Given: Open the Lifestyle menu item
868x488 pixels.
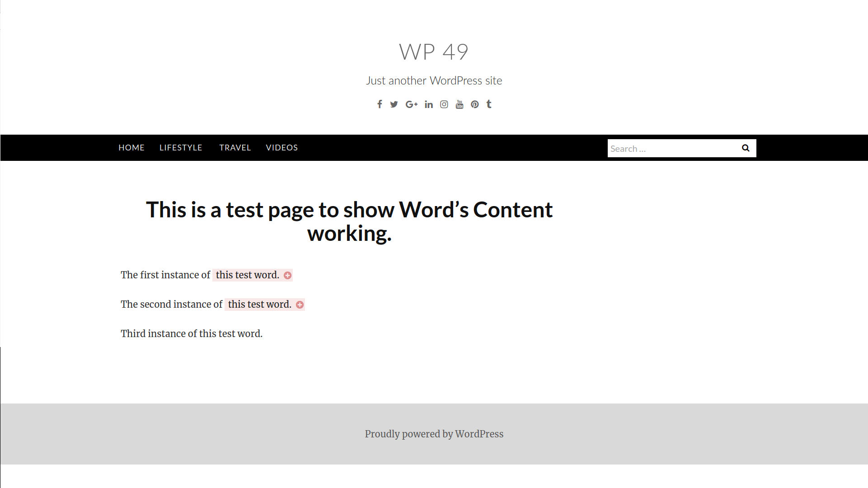Looking at the screenshot, I should click(x=181, y=148).
